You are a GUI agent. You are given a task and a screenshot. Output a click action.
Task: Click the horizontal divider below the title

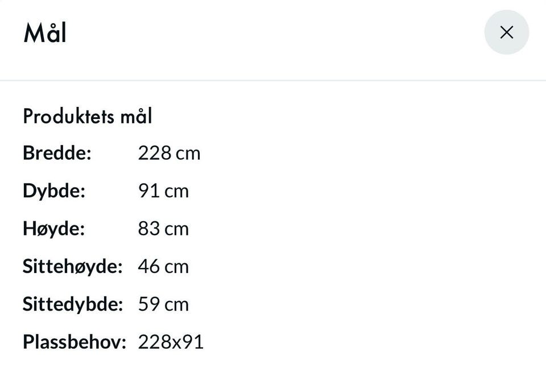click(273, 80)
